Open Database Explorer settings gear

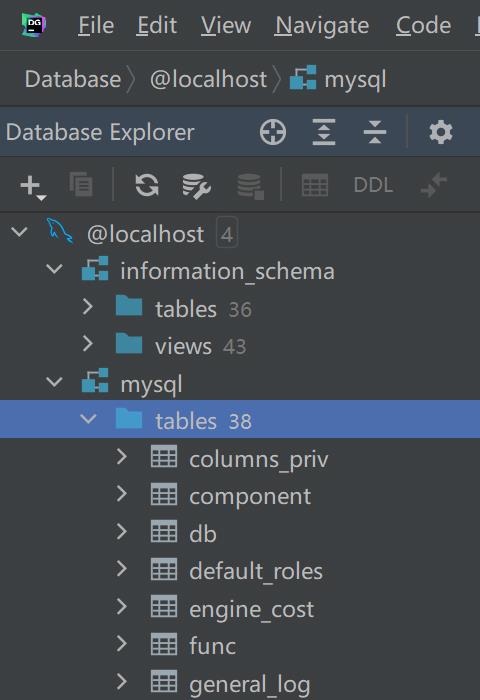tap(441, 132)
